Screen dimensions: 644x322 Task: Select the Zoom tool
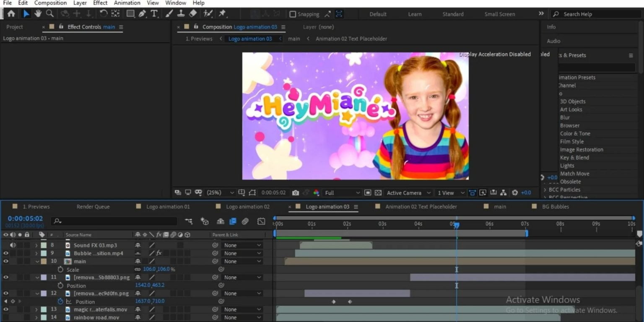pos(49,14)
